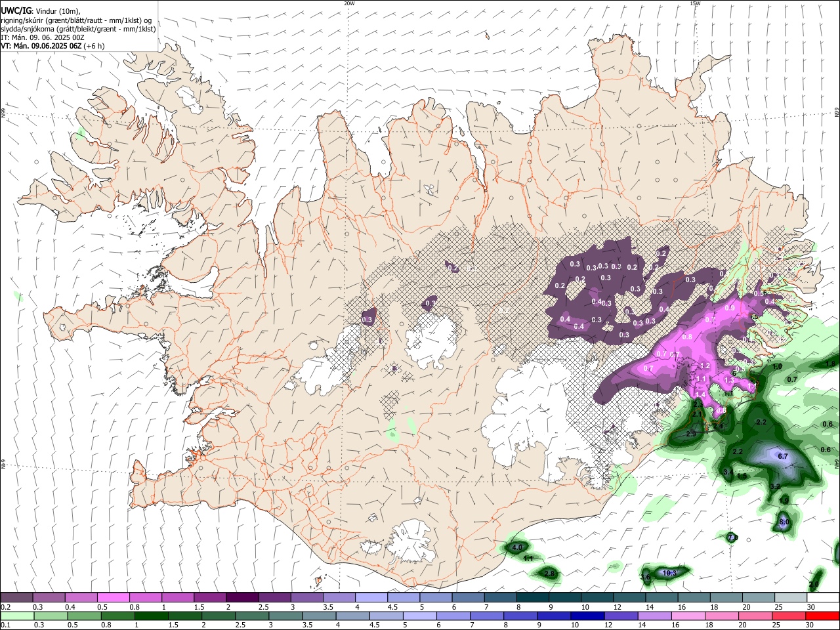Select the bright pink 0.5 swatch in upper legend

(112, 598)
